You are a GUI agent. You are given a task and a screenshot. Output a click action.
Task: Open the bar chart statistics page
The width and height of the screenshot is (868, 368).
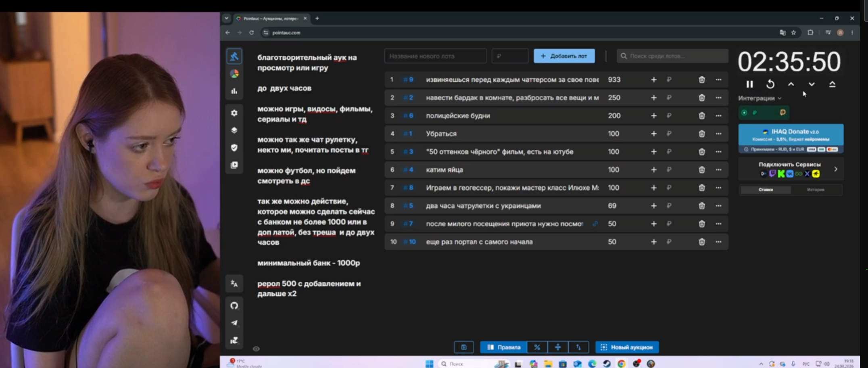pyautogui.click(x=234, y=91)
